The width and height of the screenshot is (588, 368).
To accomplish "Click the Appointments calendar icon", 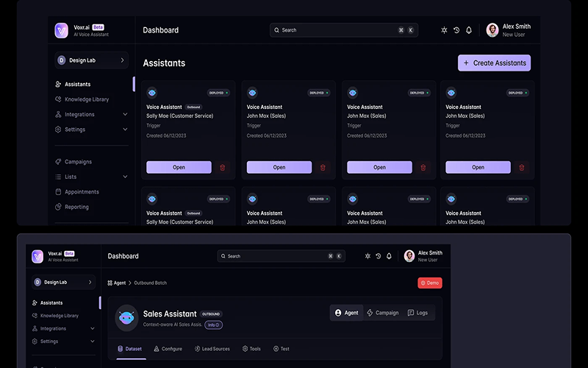I will coord(58,192).
